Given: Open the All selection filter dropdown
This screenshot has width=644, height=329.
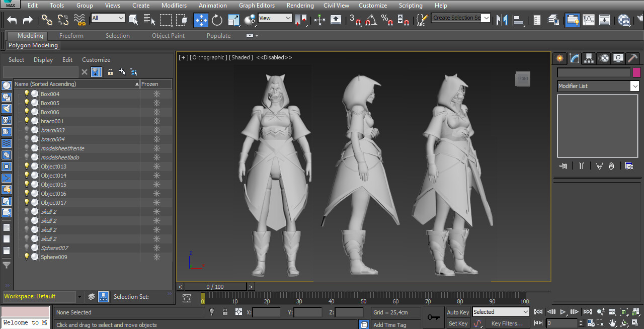Looking at the screenshot, I should click(x=108, y=17).
